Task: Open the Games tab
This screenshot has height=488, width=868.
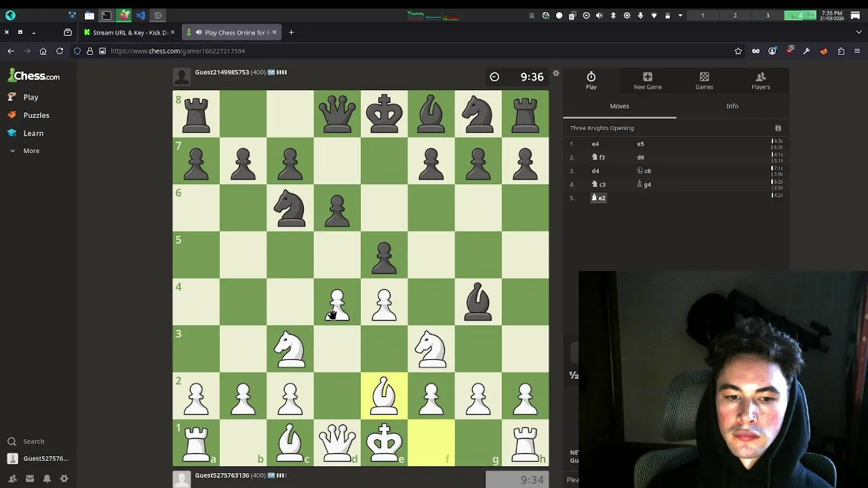Action: [x=704, y=81]
